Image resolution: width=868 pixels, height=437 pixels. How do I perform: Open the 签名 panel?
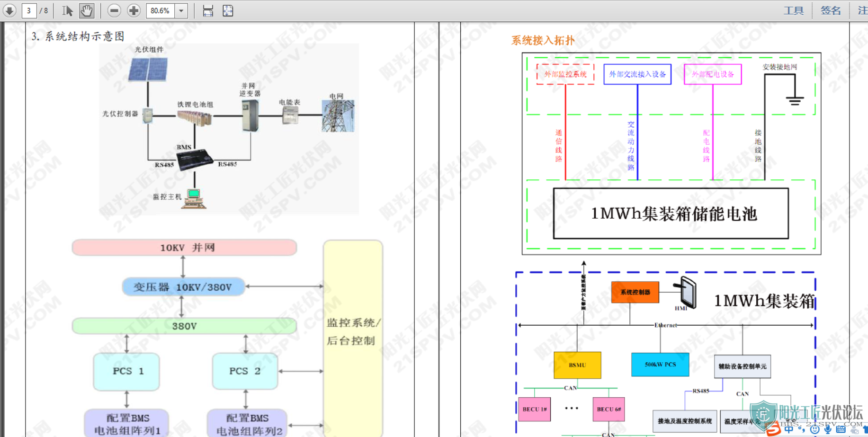(831, 10)
